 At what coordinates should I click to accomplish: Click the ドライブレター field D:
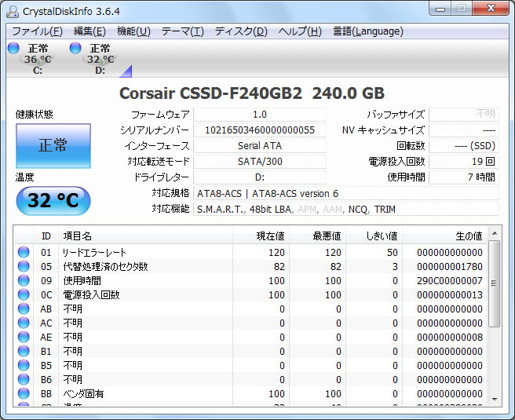point(260,177)
